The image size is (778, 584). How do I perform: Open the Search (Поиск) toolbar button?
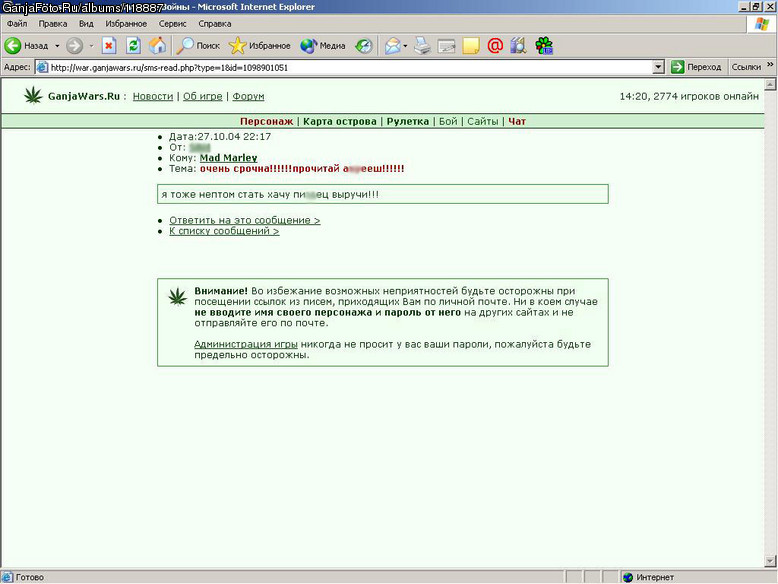point(198,46)
